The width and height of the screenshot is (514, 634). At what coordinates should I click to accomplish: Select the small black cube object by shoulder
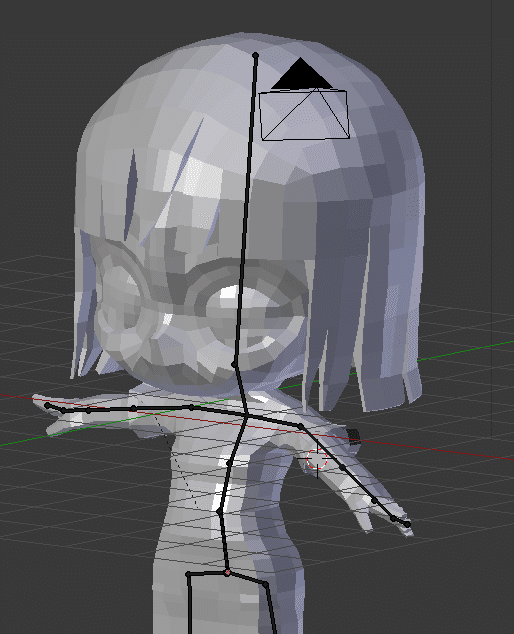pos(353,437)
